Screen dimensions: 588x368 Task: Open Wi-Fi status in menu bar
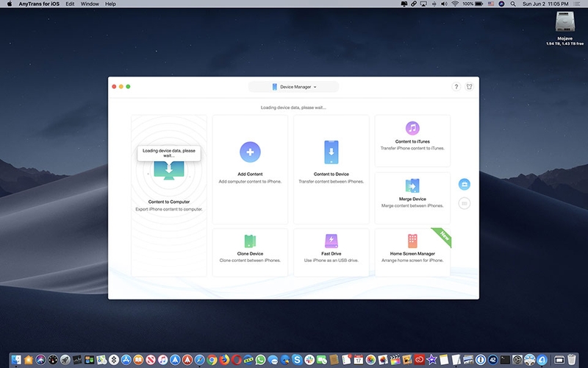coord(455,4)
